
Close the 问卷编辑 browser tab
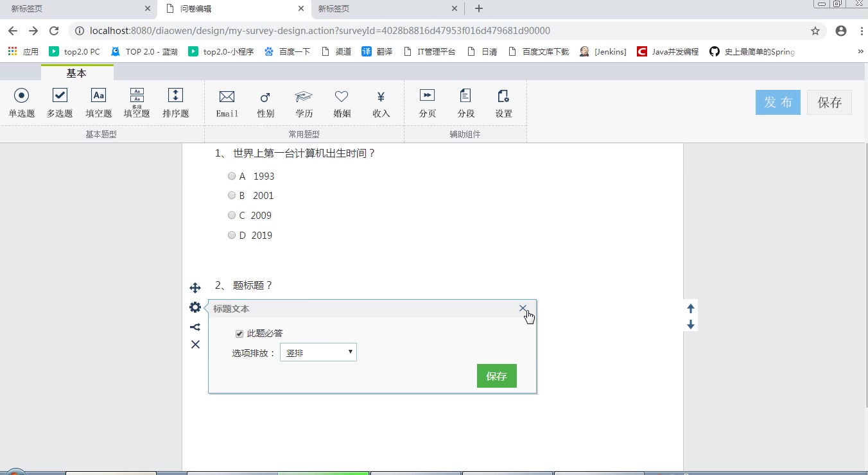click(301, 9)
